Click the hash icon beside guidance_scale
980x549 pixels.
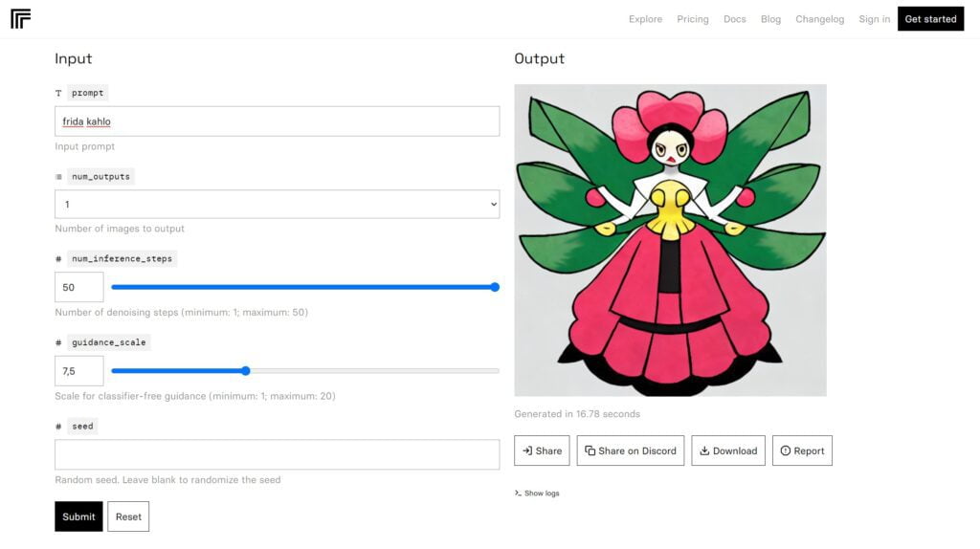click(x=58, y=342)
